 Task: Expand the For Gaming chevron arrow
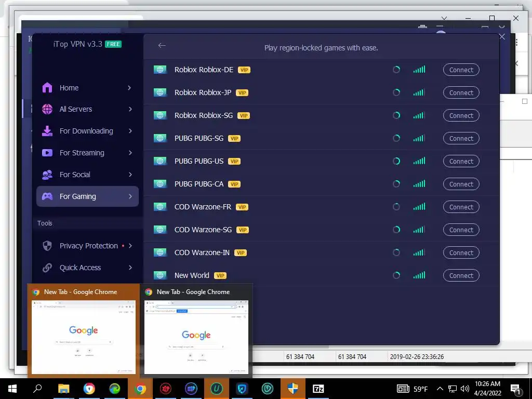coord(130,196)
